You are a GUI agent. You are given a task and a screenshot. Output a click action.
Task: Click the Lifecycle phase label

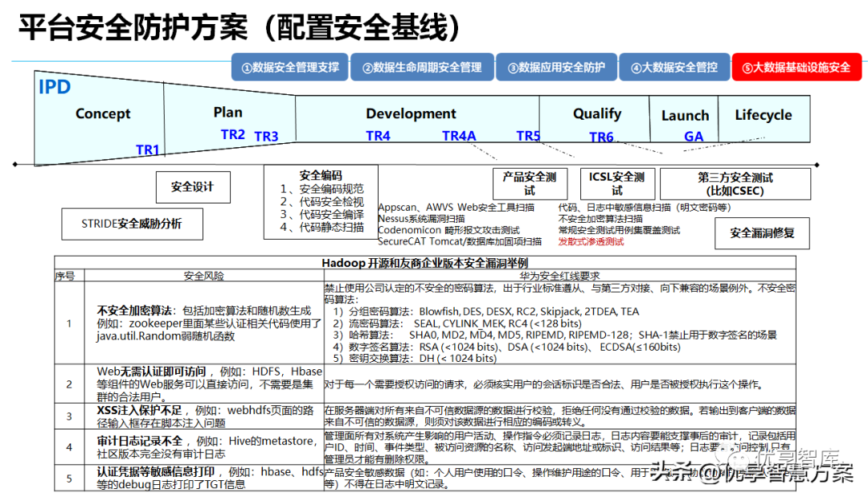[x=764, y=115]
